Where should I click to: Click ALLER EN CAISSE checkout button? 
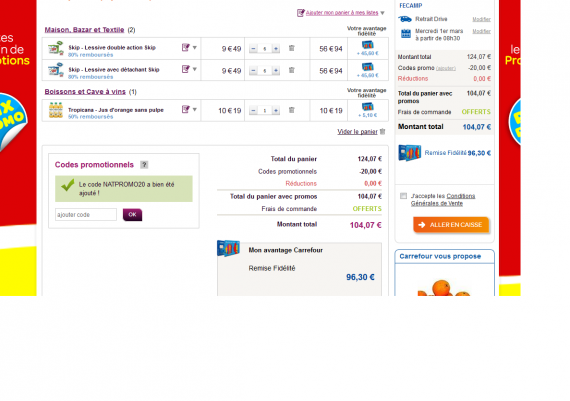tap(451, 225)
